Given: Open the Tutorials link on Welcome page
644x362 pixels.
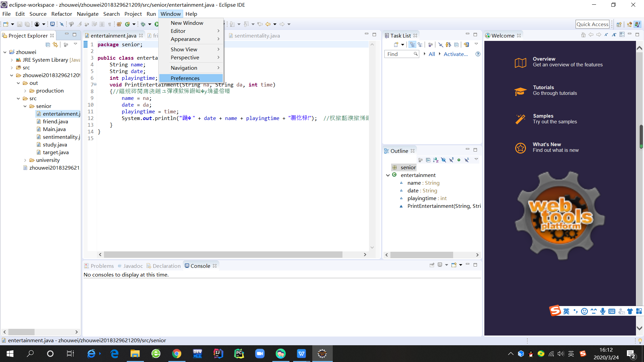Looking at the screenshot, I should [543, 87].
